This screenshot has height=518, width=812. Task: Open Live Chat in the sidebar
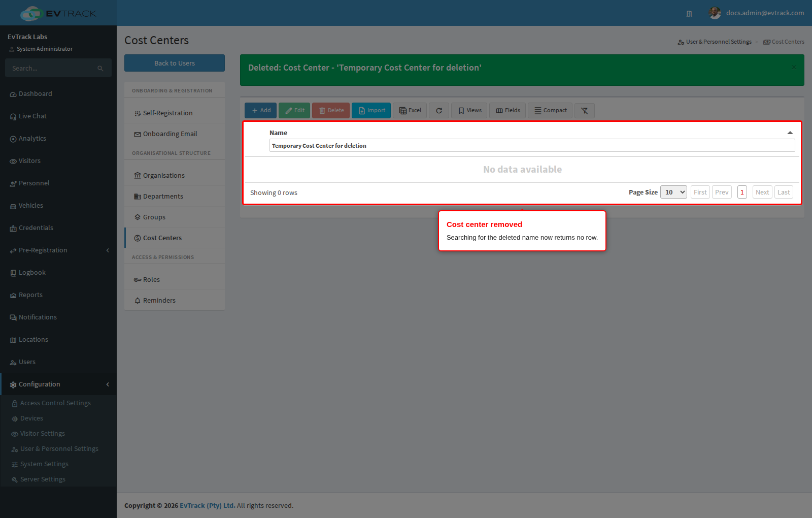(x=58, y=116)
